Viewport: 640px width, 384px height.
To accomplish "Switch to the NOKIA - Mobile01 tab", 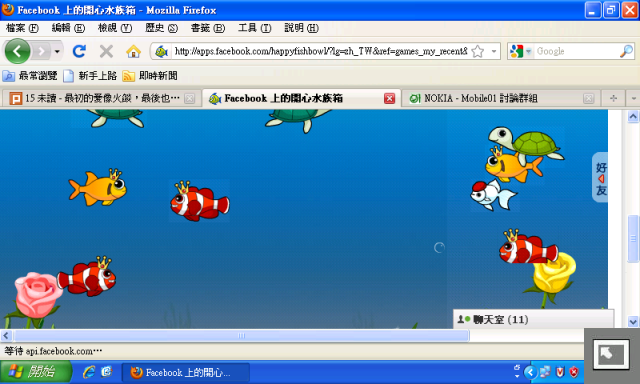I will click(x=502, y=98).
